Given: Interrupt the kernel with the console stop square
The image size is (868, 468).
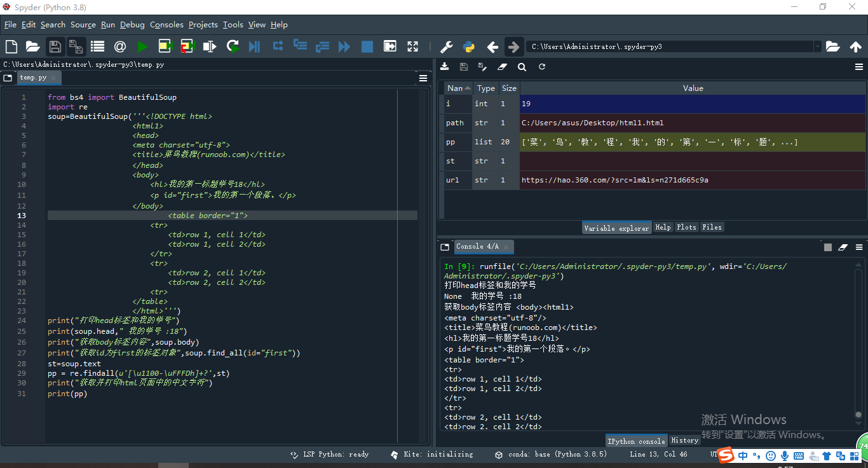Looking at the screenshot, I should 828,247.
